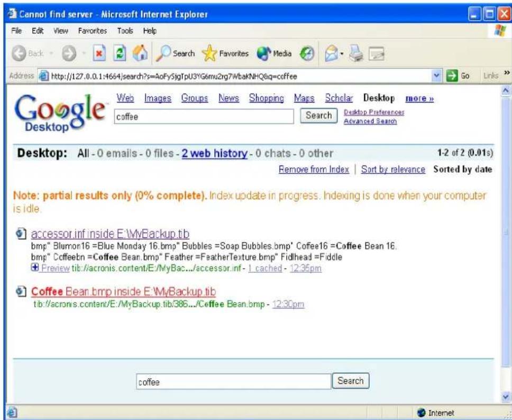Open accessor.inf inside E:\MyBackup.tib result

pos(111,234)
